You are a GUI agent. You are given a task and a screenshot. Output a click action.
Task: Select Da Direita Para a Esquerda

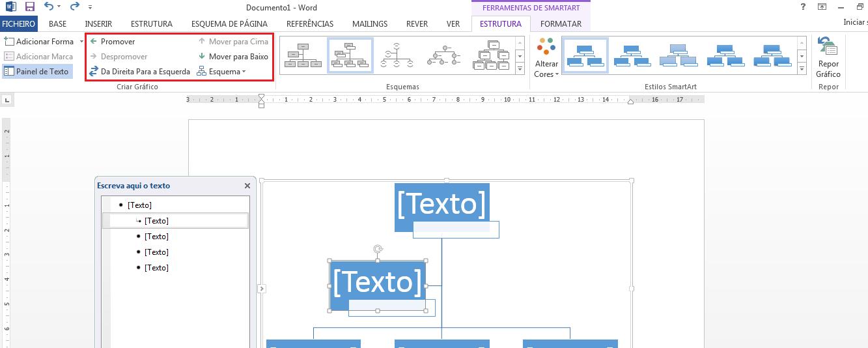click(x=139, y=72)
